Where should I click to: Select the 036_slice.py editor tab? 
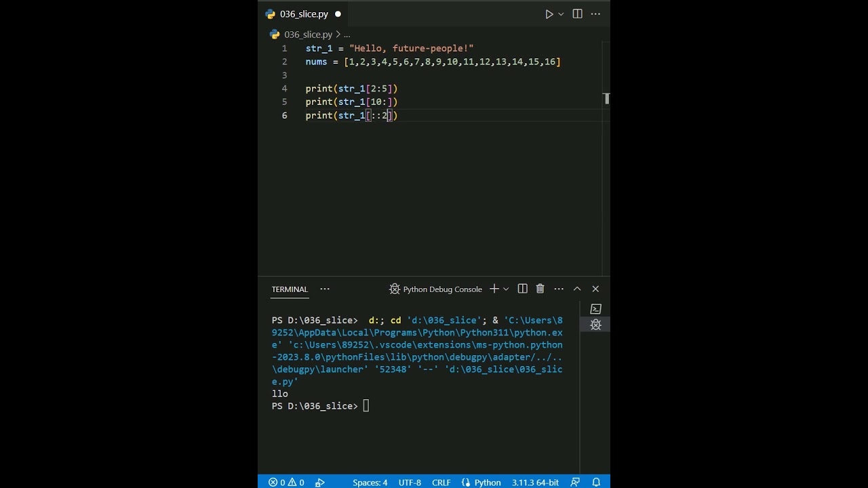tap(304, 14)
